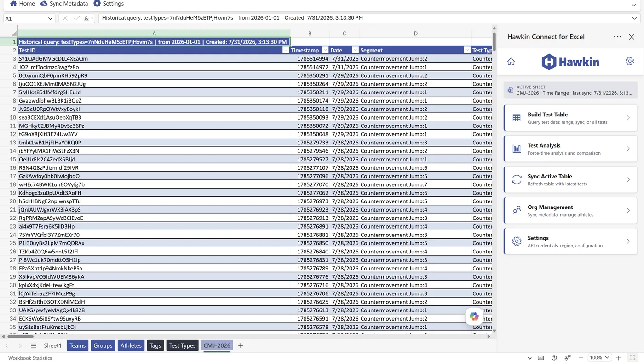Open the Date column filter dropdown
This screenshot has width=644, height=362.
coord(355,51)
